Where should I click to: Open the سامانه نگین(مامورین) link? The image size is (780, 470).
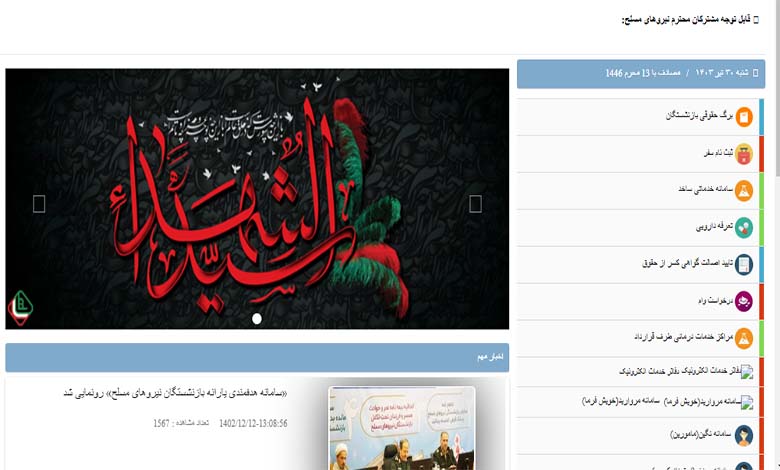point(701,434)
